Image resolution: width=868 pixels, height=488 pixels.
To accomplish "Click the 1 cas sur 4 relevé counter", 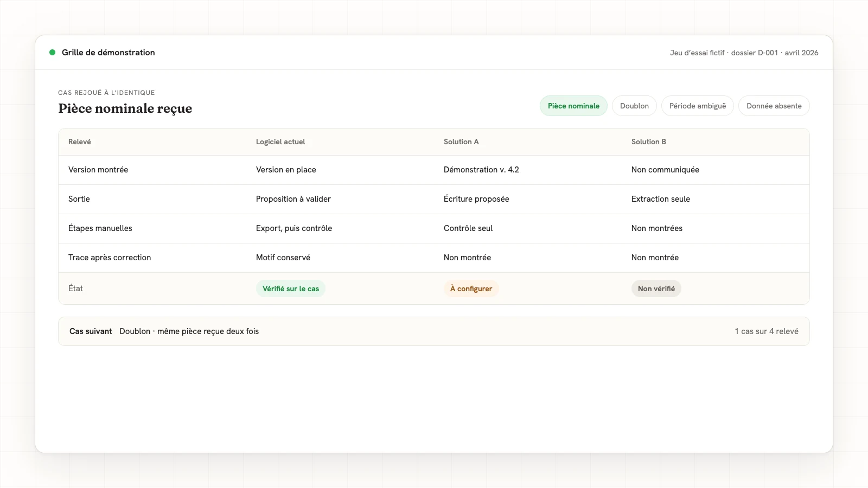I will pyautogui.click(x=767, y=331).
